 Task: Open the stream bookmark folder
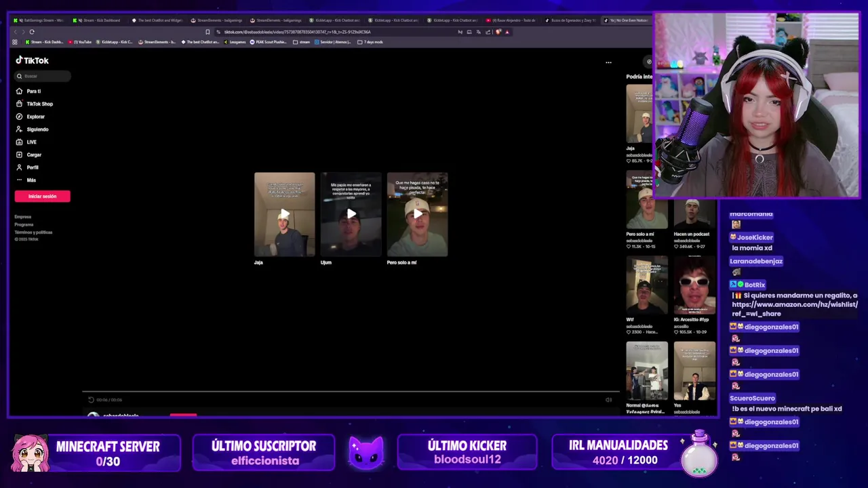[302, 42]
